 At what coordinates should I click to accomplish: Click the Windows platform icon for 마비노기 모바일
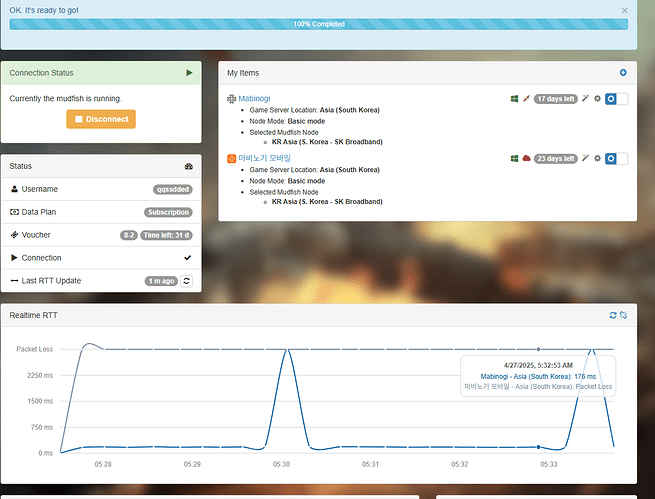point(514,158)
